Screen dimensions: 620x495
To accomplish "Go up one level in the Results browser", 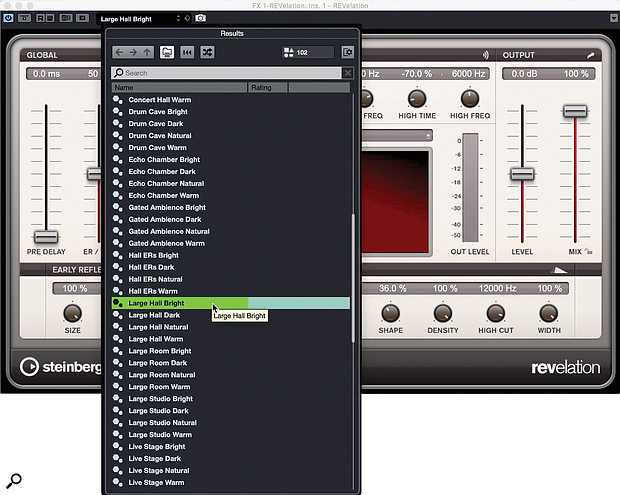I will pyautogui.click(x=147, y=52).
